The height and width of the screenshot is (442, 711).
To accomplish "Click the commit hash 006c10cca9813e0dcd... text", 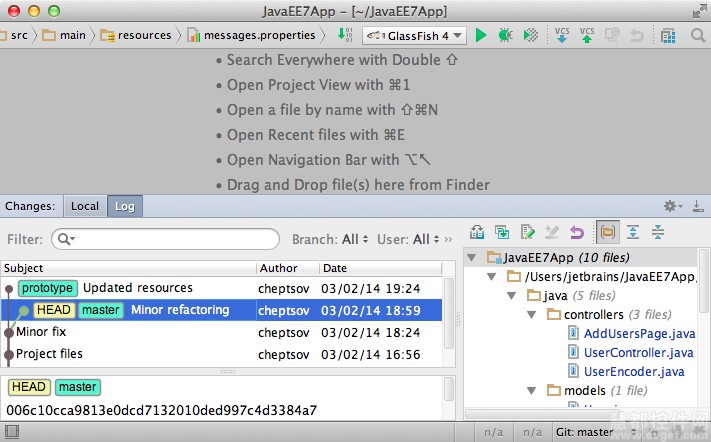I will click(161, 410).
